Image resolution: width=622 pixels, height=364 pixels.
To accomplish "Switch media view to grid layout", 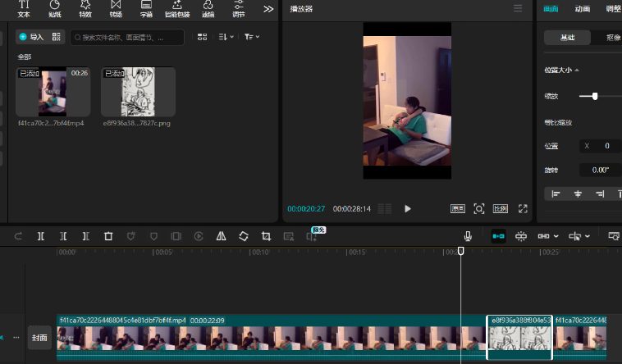I will point(202,37).
